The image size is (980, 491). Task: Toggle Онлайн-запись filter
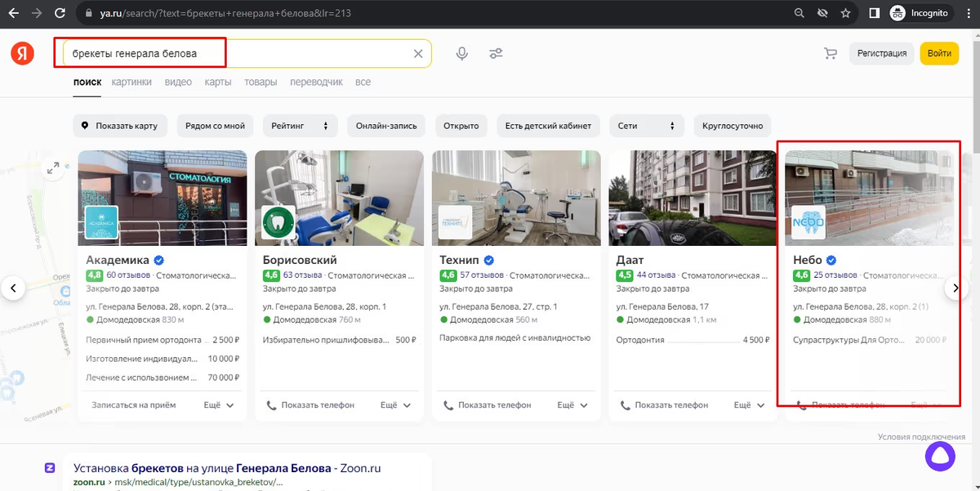pyautogui.click(x=386, y=126)
